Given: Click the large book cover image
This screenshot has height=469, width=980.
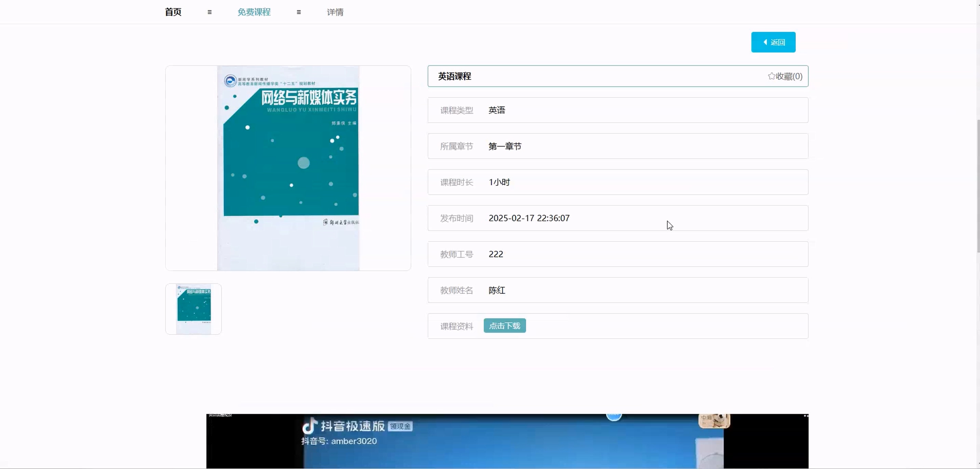Looking at the screenshot, I should pyautogui.click(x=288, y=168).
